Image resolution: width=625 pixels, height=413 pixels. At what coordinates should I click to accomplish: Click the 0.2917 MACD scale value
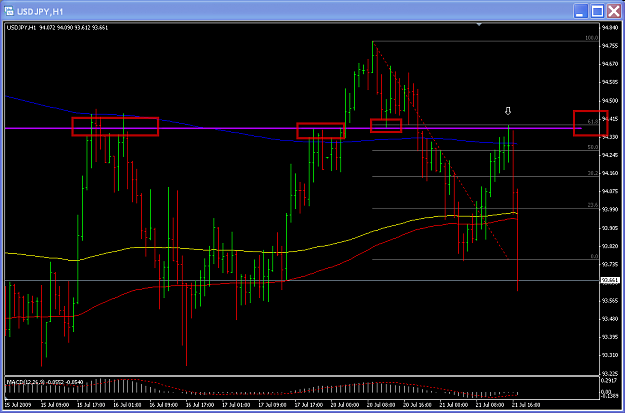[x=610, y=381]
